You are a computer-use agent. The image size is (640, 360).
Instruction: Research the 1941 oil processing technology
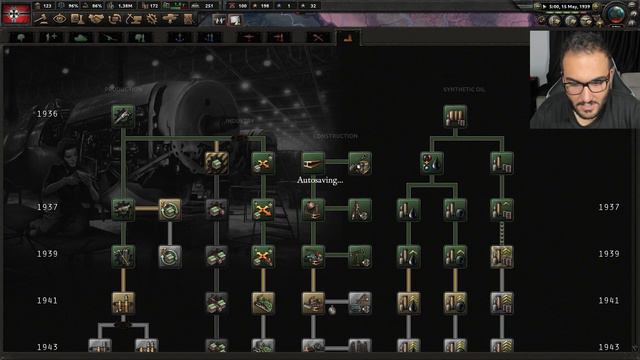(x=409, y=303)
